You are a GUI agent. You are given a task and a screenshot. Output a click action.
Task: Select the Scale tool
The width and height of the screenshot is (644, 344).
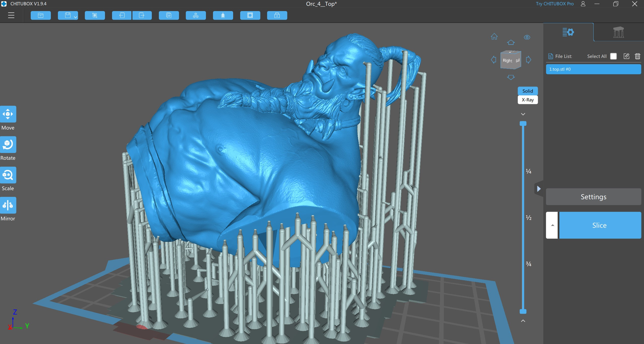click(x=8, y=175)
